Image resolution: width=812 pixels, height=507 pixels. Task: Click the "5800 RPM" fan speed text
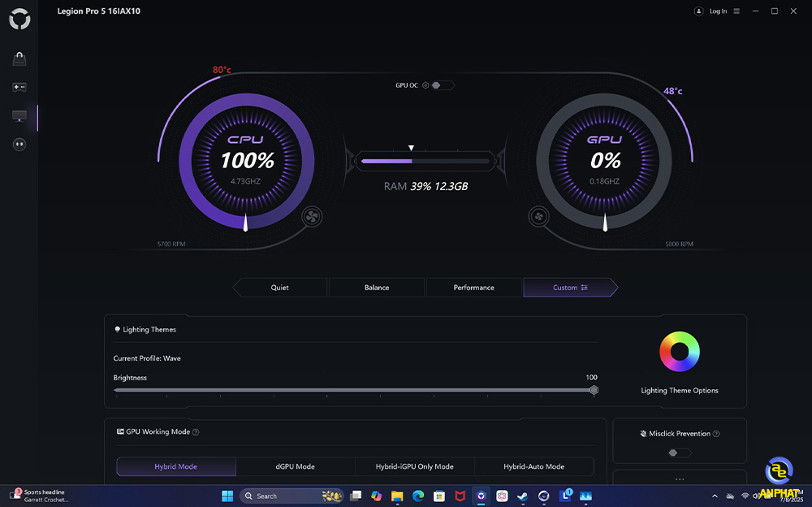tap(679, 245)
